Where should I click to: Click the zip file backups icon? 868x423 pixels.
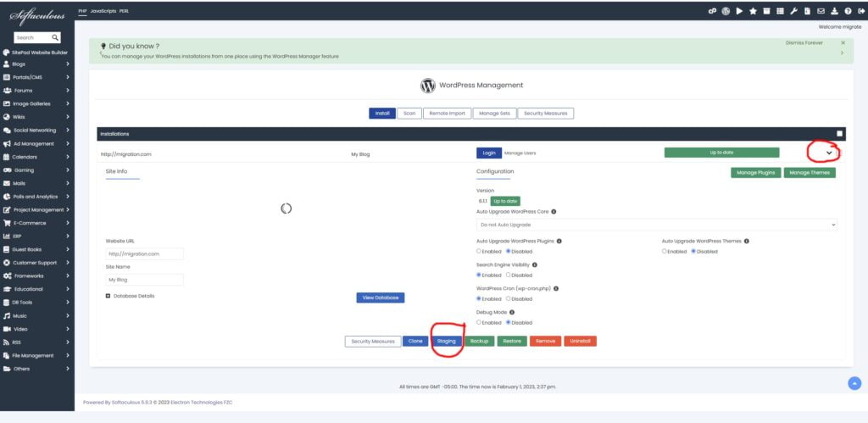click(808, 10)
